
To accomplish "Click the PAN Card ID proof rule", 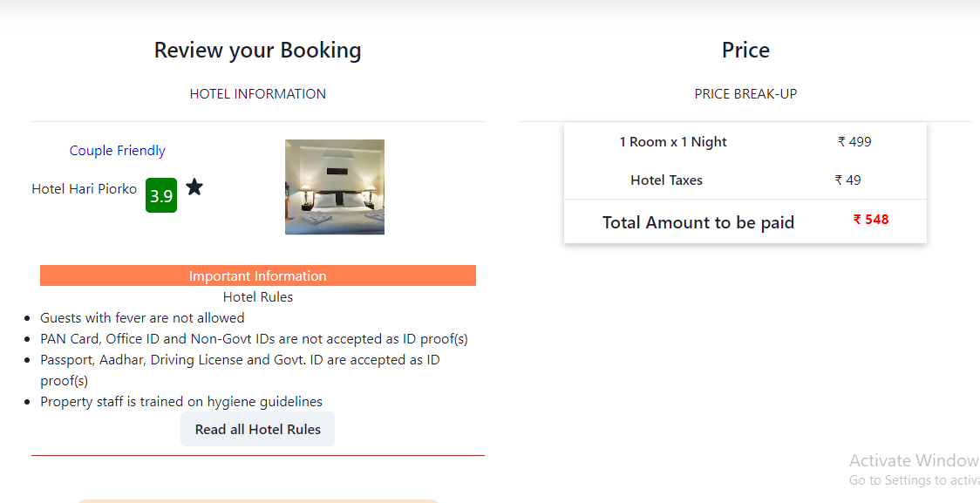I will [x=255, y=338].
